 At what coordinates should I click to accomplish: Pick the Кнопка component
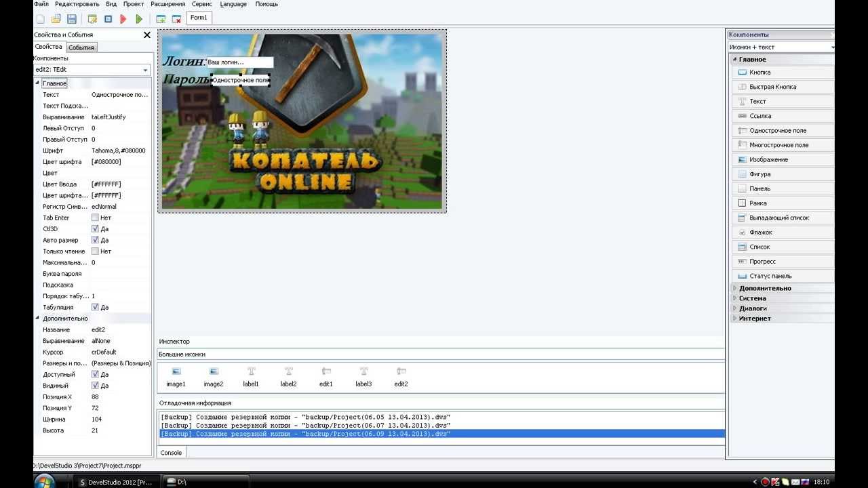pos(783,73)
